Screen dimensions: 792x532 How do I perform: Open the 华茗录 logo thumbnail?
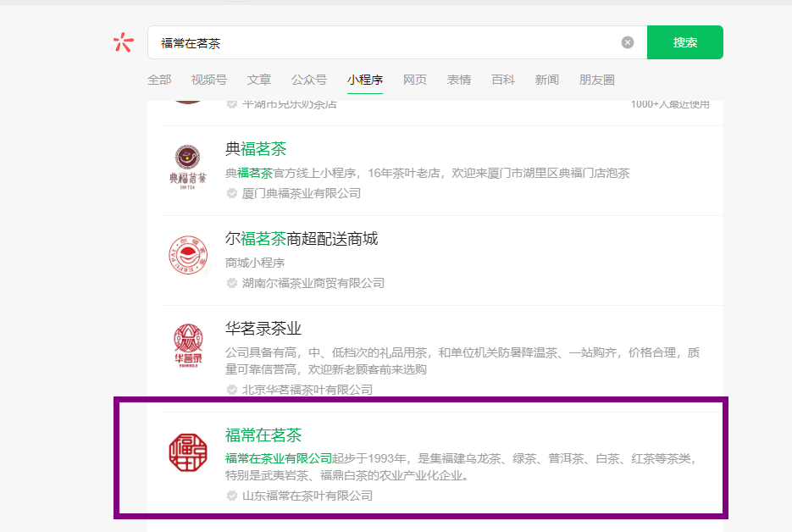pyautogui.click(x=188, y=346)
